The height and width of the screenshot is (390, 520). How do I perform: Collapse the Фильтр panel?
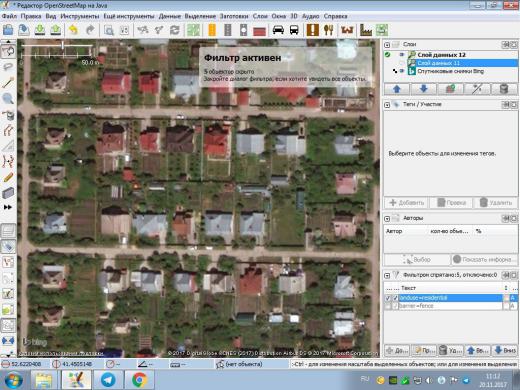click(x=387, y=275)
